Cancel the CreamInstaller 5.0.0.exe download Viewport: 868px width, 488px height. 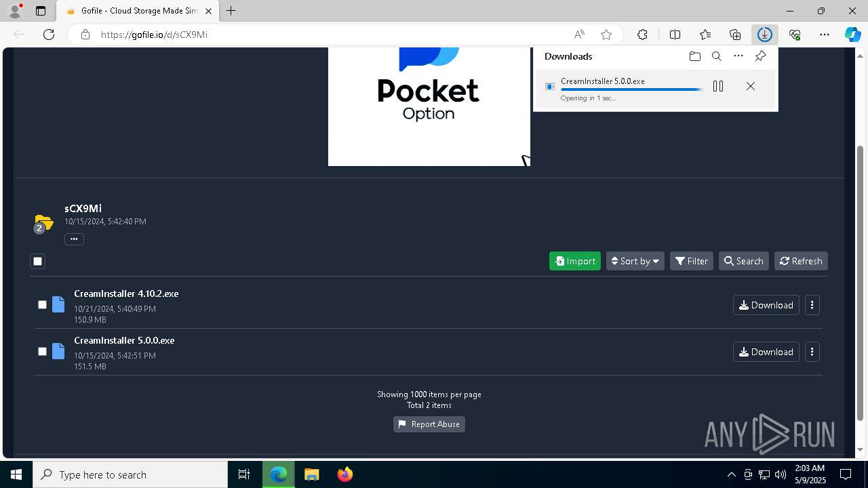coord(751,86)
